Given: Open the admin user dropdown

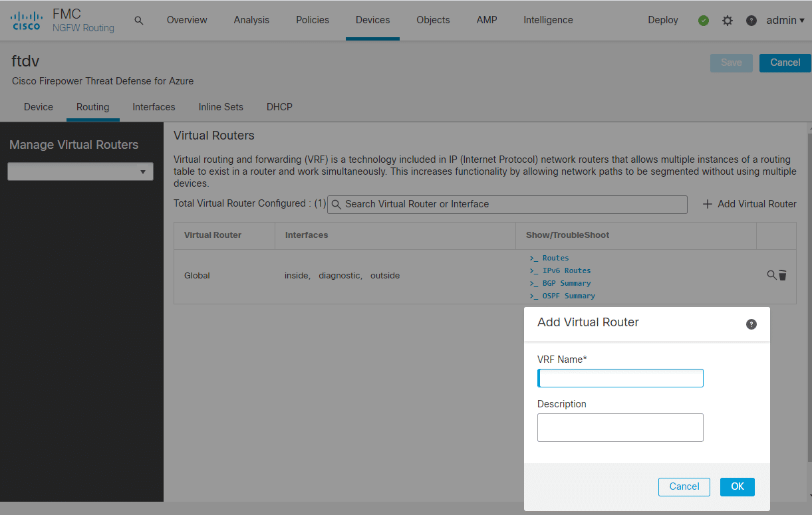Looking at the screenshot, I should 785,20.
